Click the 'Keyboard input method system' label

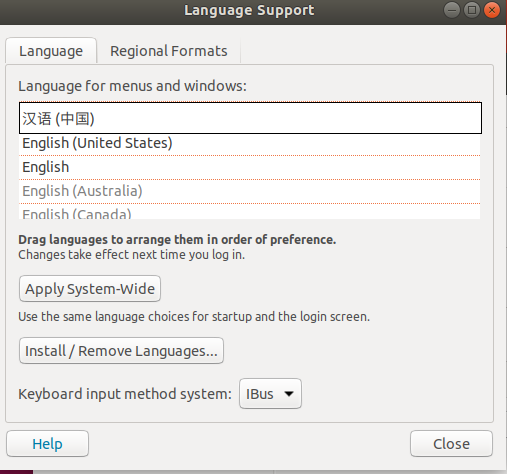125,394
